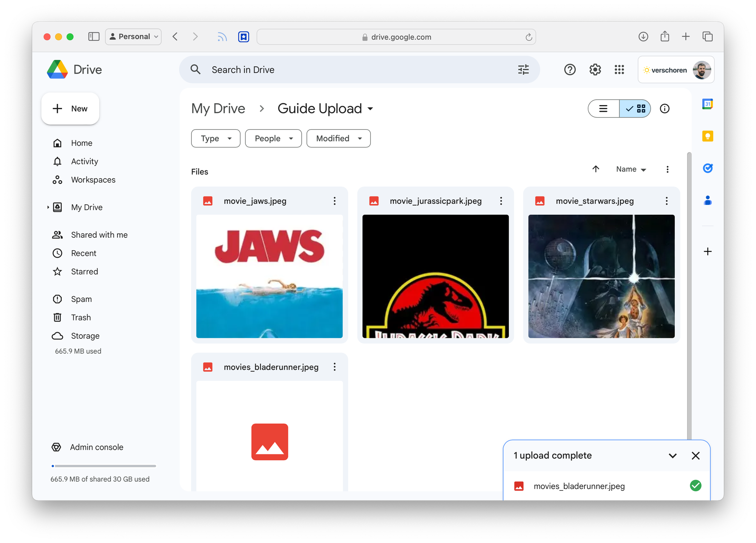
Task: Open the Type filter dropdown
Action: point(215,138)
